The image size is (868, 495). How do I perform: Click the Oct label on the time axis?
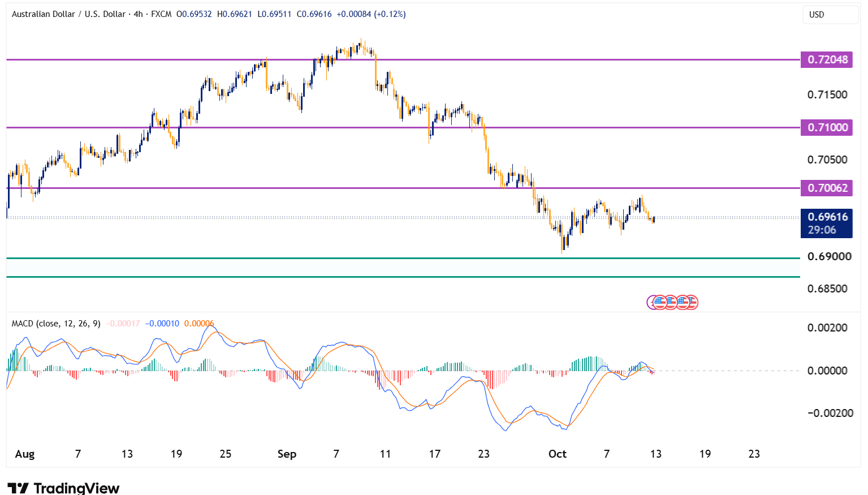coord(558,454)
